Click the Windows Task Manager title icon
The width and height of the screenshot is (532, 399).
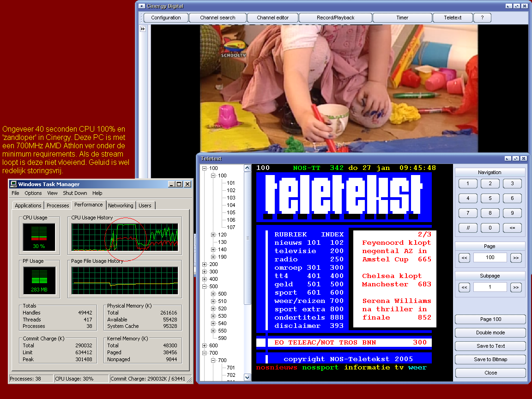pos(13,184)
